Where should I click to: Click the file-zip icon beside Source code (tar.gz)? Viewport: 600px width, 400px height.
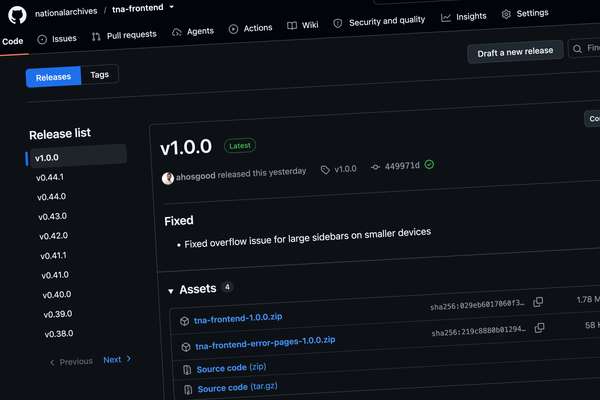pyautogui.click(x=188, y=390)
